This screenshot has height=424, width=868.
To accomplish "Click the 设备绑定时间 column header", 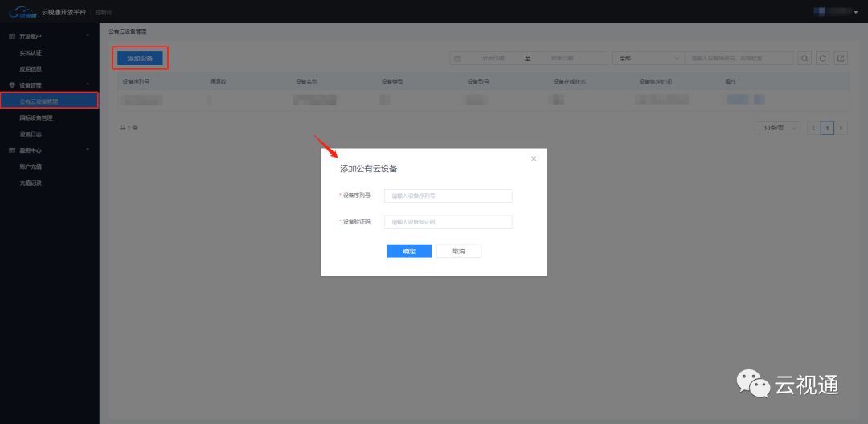I will [x=656, y=81].
